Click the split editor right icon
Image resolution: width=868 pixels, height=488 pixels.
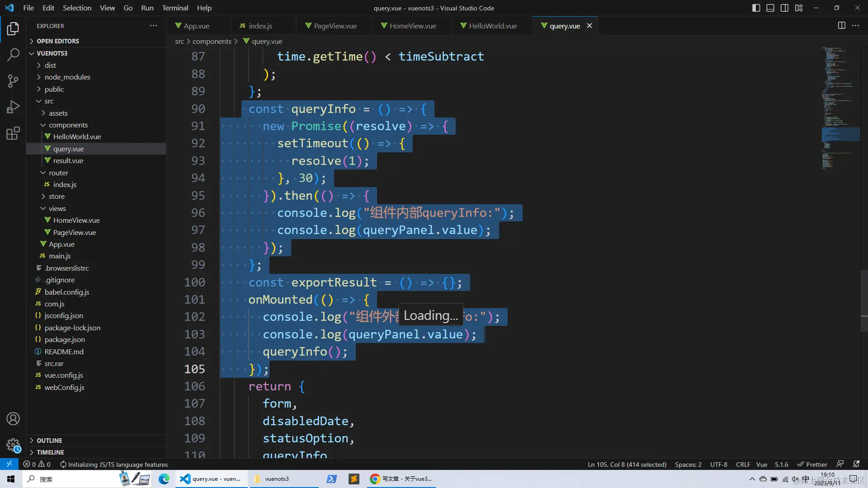point(841,26)
